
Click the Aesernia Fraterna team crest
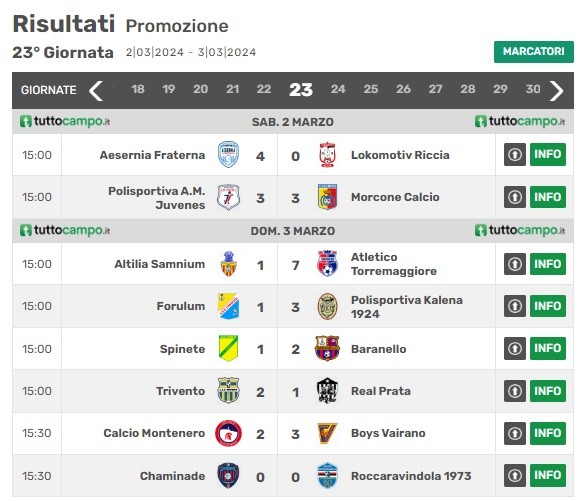click(228, 154)
